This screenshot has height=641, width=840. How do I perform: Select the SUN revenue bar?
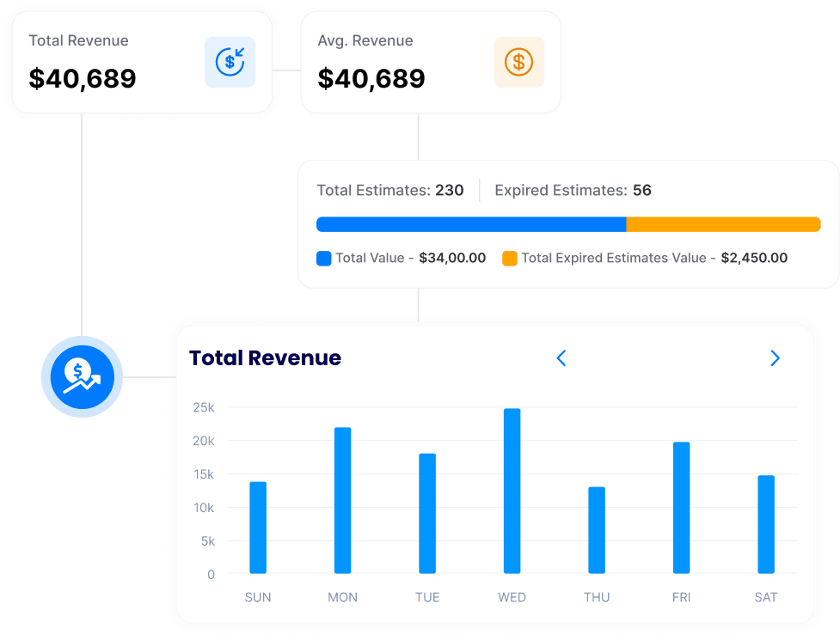258,528
